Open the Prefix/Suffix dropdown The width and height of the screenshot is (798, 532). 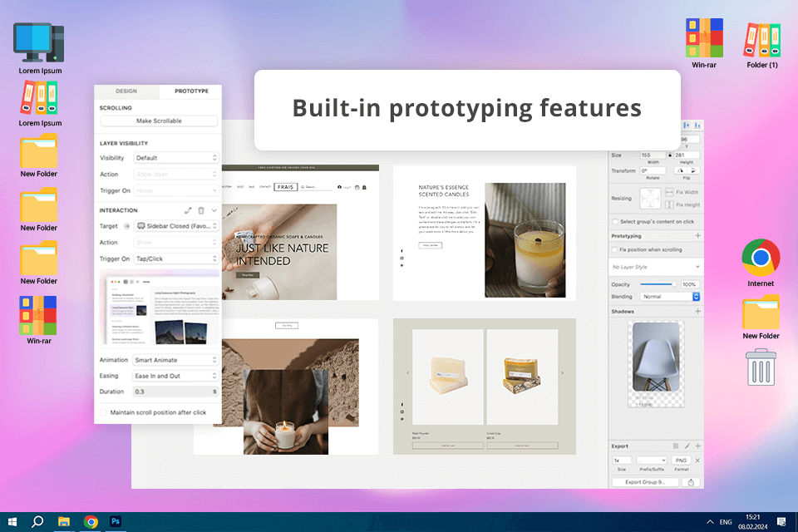click(x=652, y=461)
